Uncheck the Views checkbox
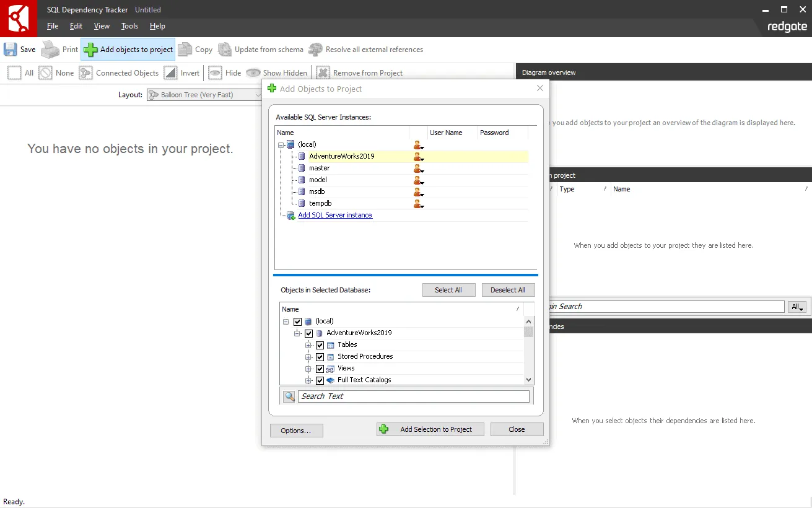This screenshot has height=508, width=812. click(x=320, y=369)
